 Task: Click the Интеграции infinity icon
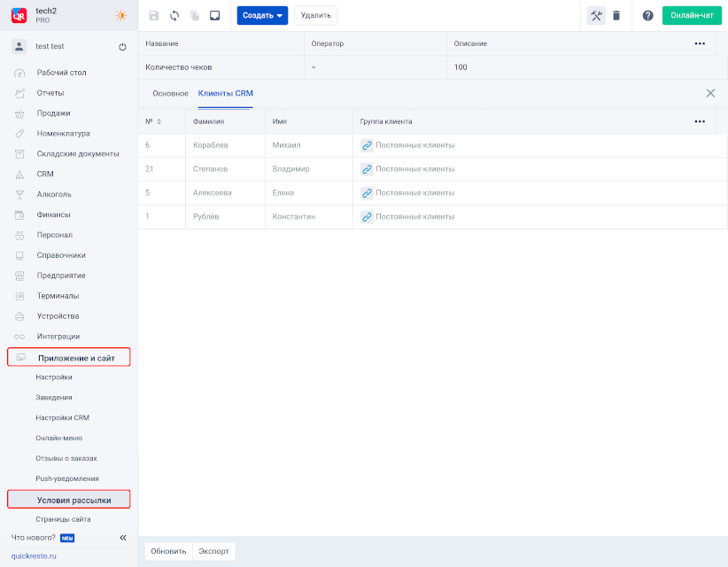click(19, 337)
